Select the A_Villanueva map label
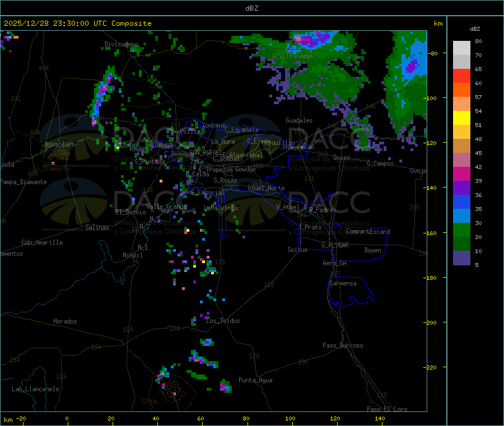The image size is (504, 426). tap(292, 56)
